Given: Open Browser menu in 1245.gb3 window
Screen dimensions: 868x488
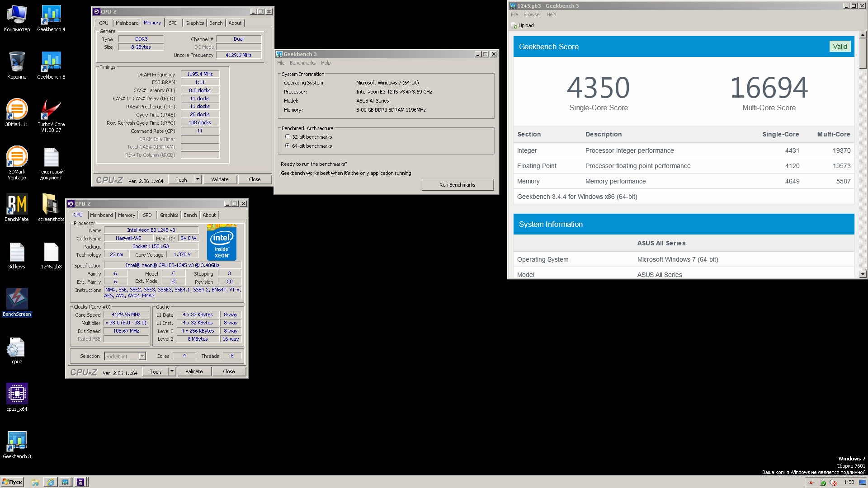Looking at the screenshot, I should tap(532, 14).
